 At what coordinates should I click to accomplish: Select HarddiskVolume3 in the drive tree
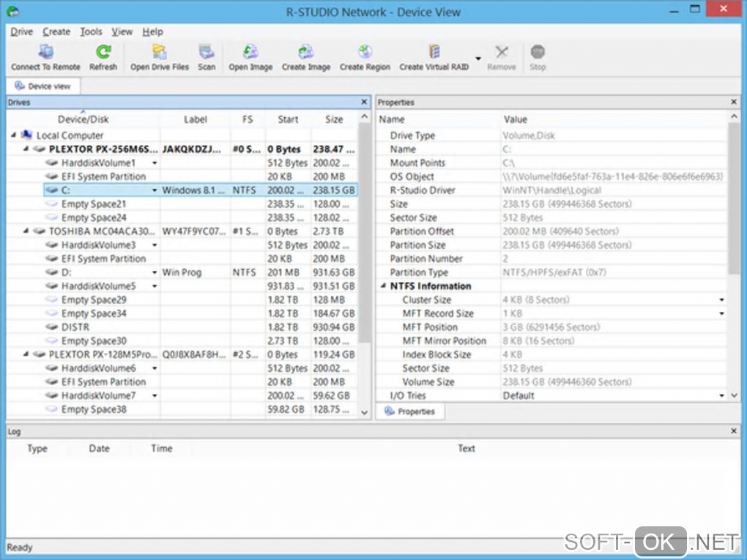(x=98, y=244)
